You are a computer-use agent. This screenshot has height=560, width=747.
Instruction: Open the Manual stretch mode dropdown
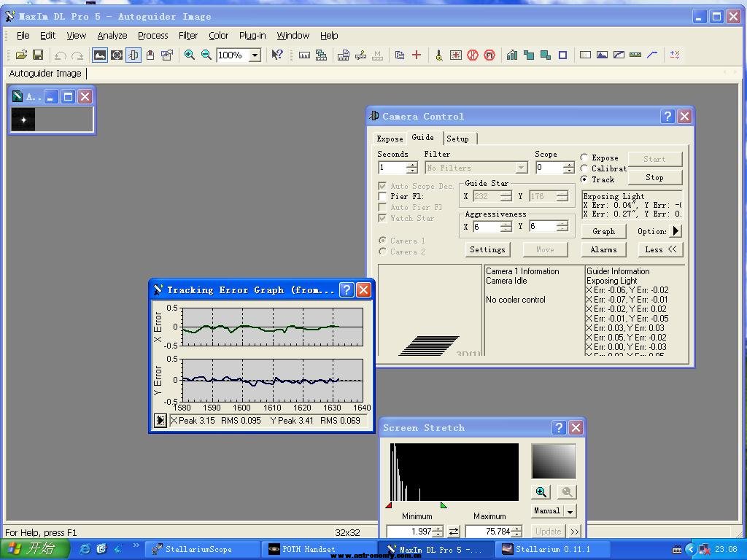pyautogui.click(x=570, y=511)
